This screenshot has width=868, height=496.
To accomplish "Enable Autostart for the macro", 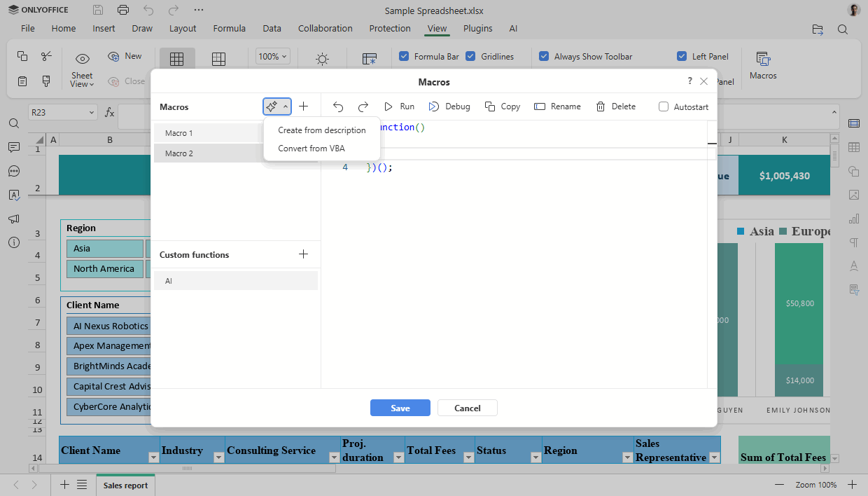I will pyautogui.click(x=663, y=106).
